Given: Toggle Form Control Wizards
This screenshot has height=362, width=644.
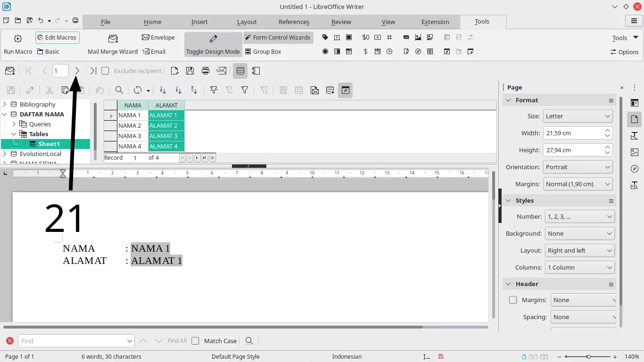Looking at the screenshot, I should pyautogui.click(x=278, y=37).
